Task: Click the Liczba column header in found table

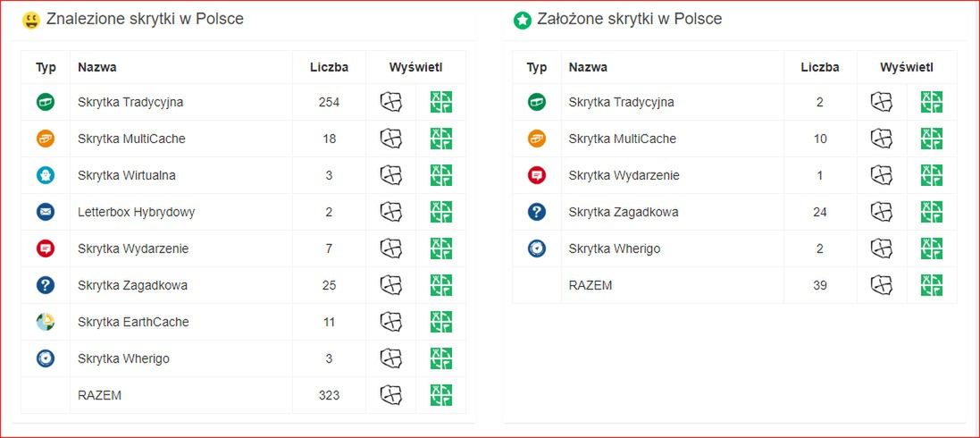Action: click(329, 68)
